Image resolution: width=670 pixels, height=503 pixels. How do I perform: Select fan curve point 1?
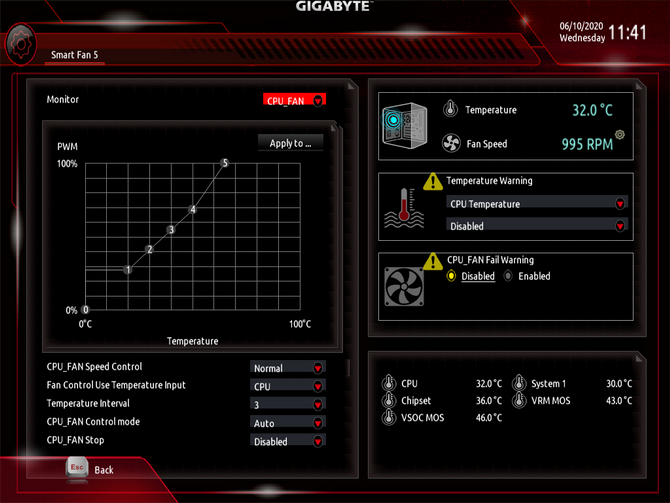pyautogui.click(x=128, y=270)
